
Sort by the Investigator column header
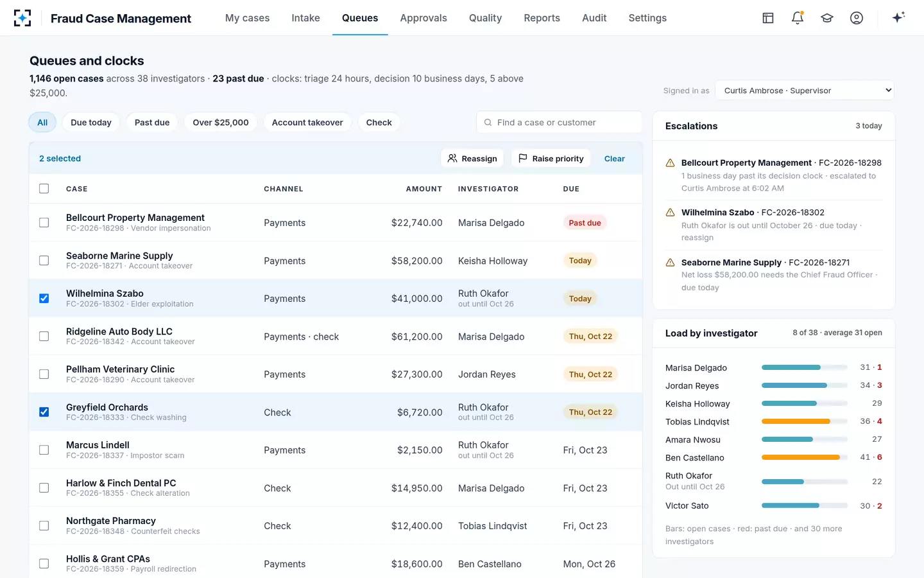click(488, 189)
